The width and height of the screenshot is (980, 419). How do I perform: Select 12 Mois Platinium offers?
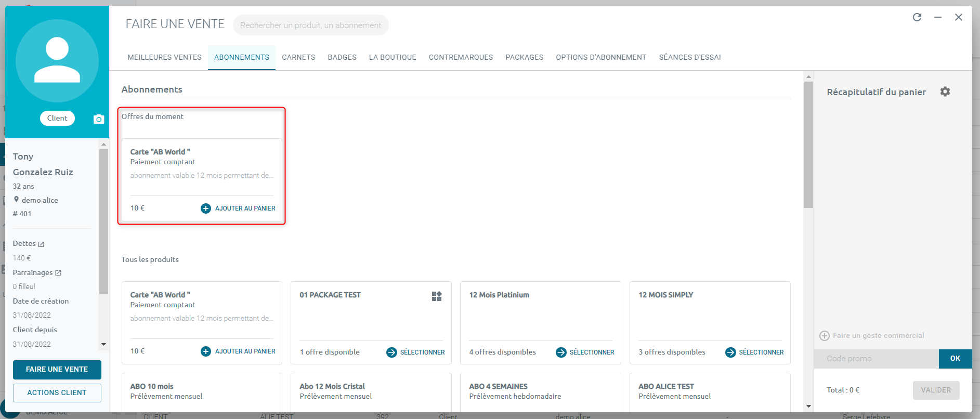[x=585, y=352]
